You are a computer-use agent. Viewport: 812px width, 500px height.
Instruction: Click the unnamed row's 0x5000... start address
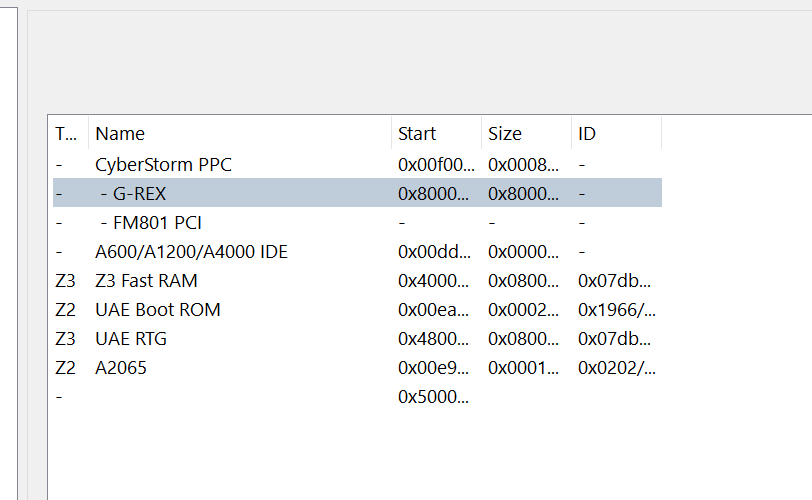tap(433, 397)
